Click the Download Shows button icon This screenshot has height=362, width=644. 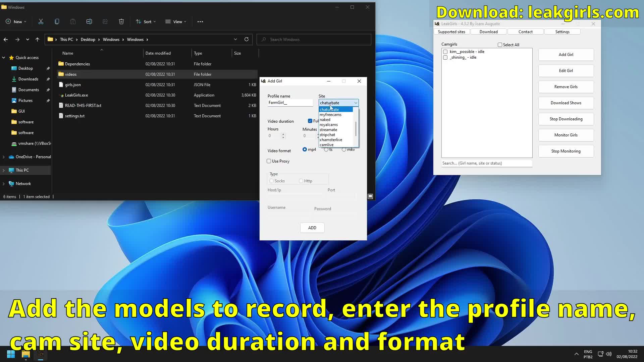[x=566, y=103]
